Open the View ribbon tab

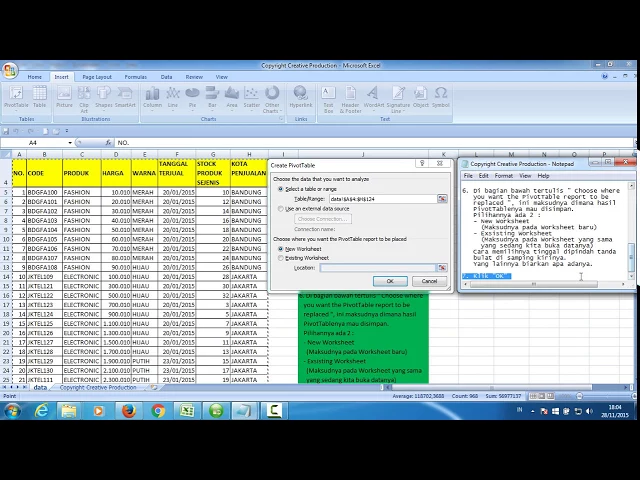click(222, 77)
